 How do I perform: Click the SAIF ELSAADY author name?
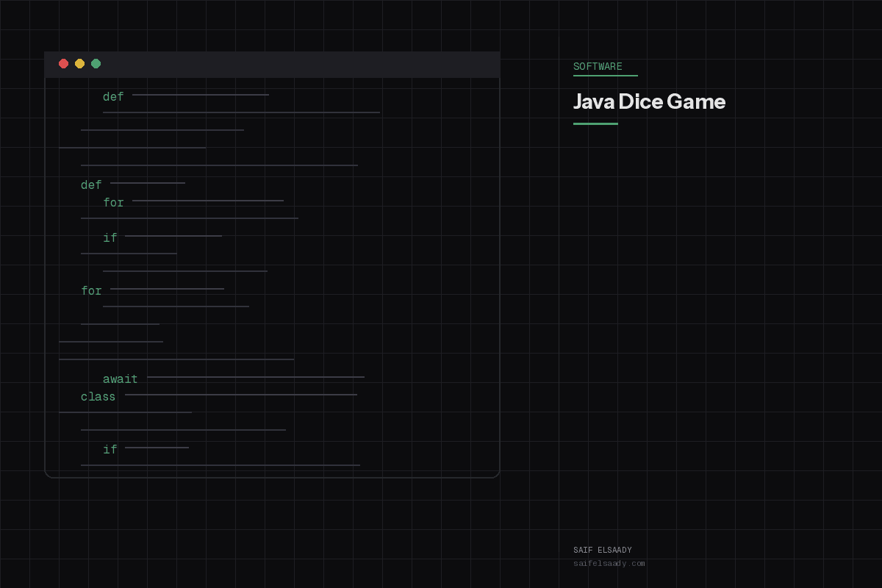click(603, 549)
